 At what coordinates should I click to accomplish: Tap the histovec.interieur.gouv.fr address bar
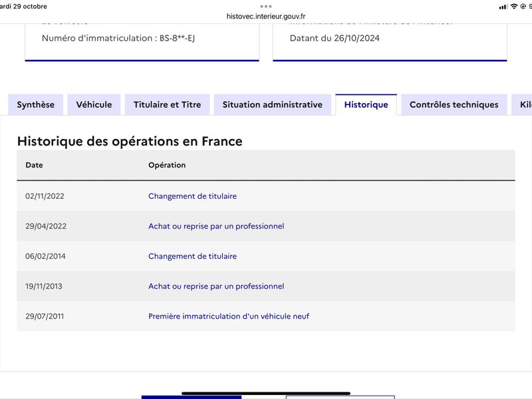tap(266, 16)
